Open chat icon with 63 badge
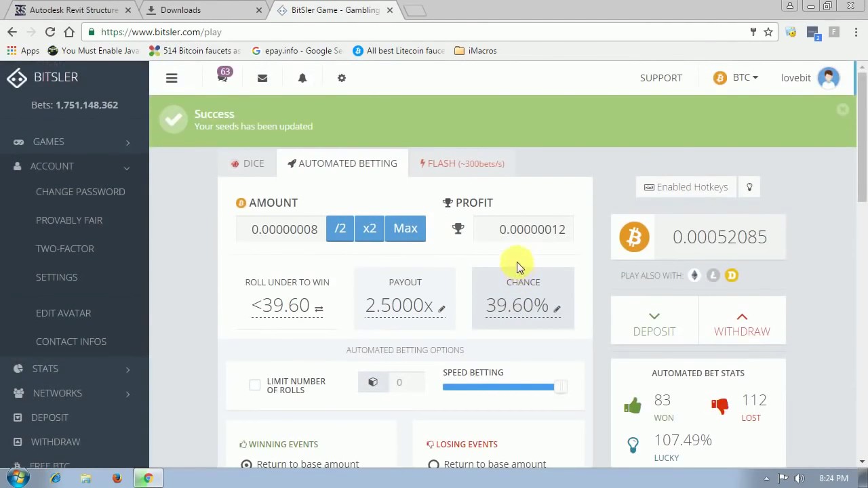Image resolution: width=868 pixels, height=488 pixels. coord(223,76)
